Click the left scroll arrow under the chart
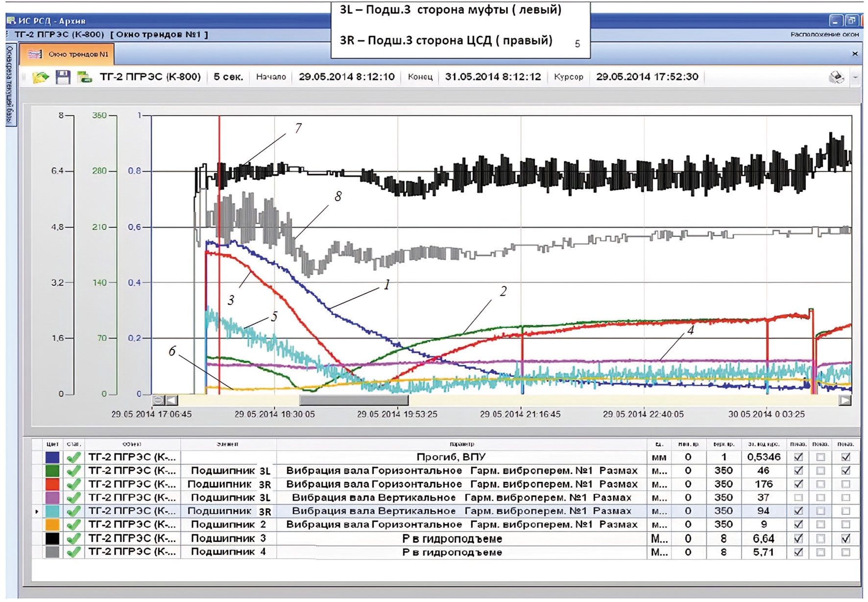The height and width of the screenshot is (602, 868). coord(171,400)
